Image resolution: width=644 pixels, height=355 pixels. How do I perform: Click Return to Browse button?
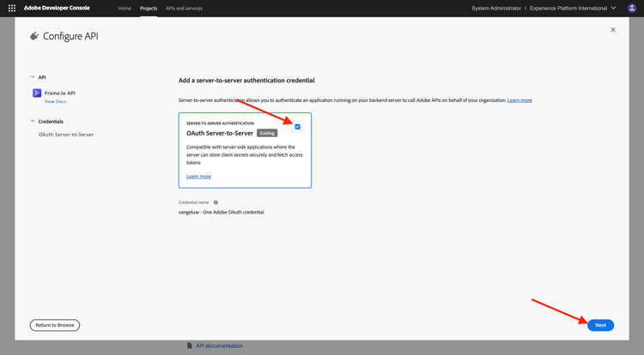click(x=55, y=325)
